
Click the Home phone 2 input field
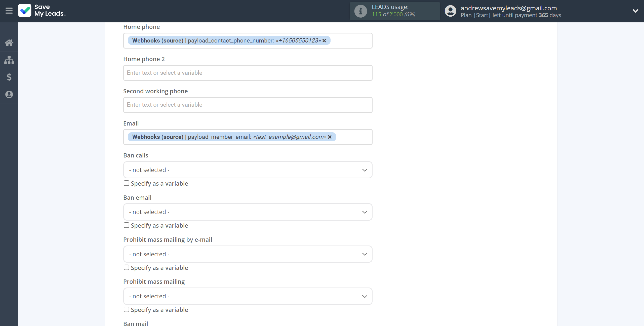tap(248, 73)
